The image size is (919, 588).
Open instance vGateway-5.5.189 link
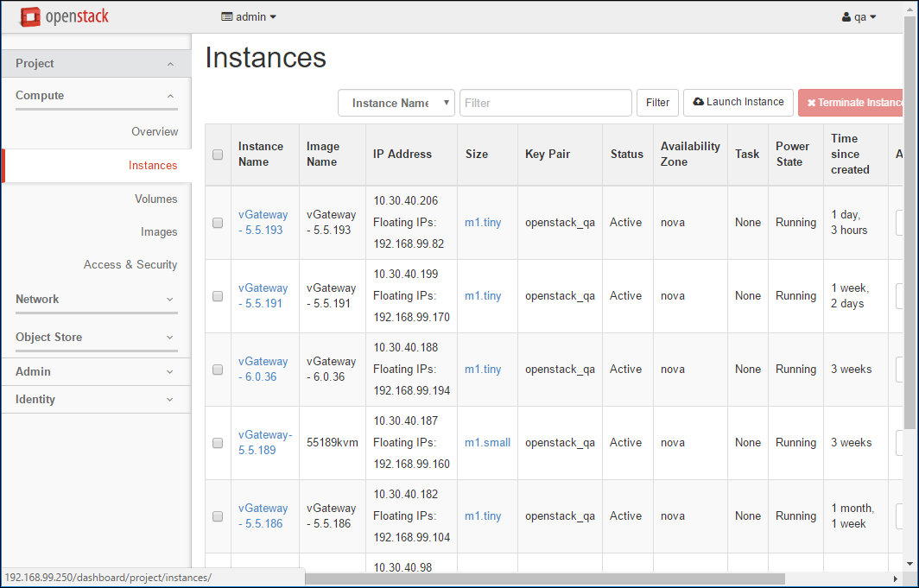pos(265,442)
